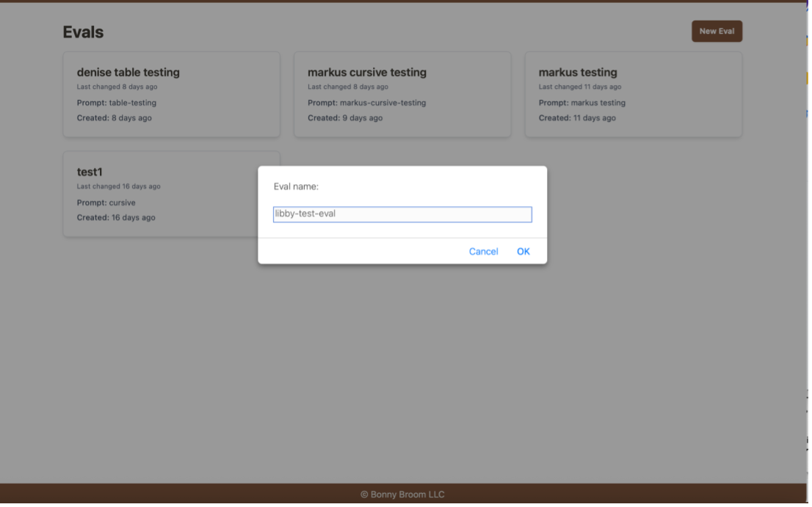
Task: Click the 'Eval name:' dialog label
Action: pyautogui.click(x=296, y=187)
